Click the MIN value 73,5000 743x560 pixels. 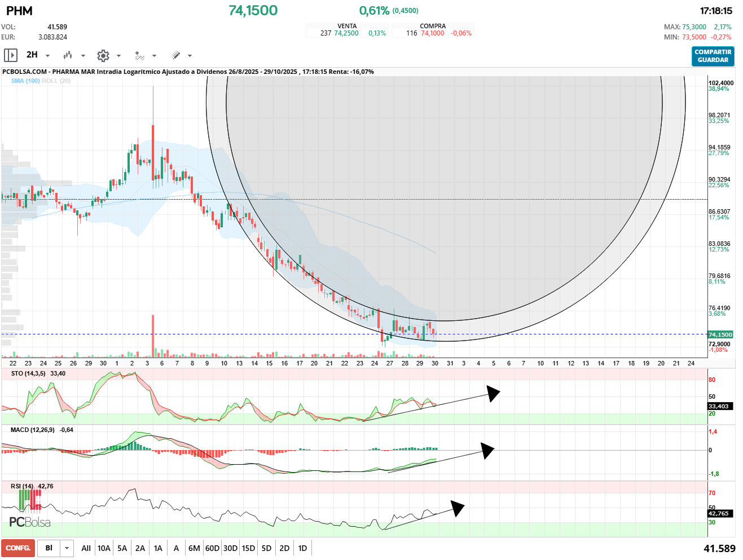tap(694, 37)
